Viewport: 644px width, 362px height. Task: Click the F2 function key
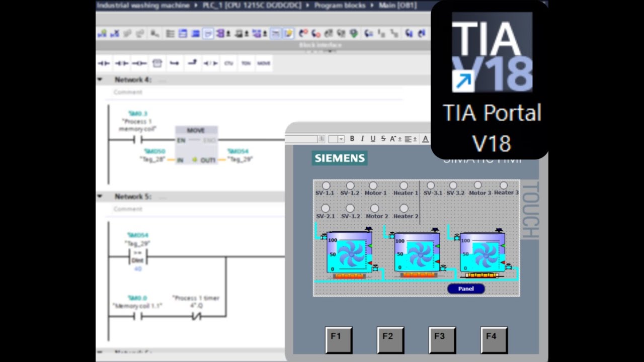[390, 340]
